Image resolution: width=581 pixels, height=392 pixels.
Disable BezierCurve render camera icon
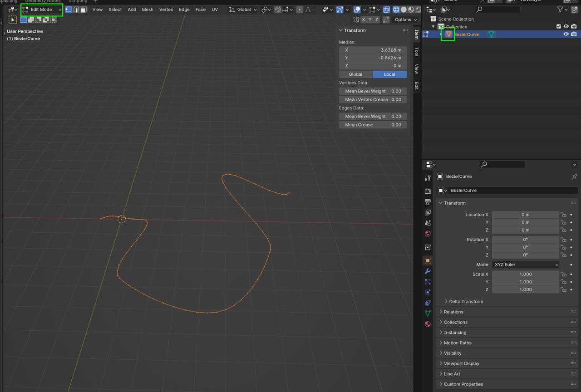tap(574, 34)
